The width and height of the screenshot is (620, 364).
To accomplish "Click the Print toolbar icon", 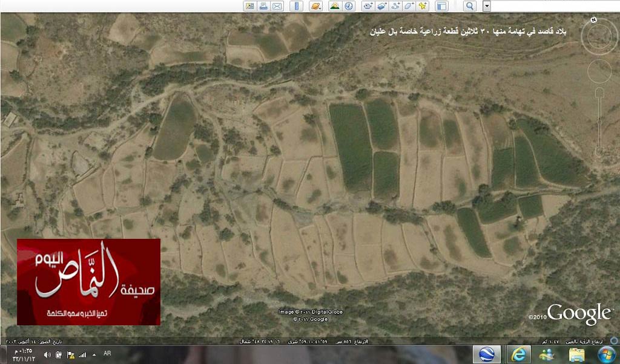I will pyautogui.click(x=263, y=6).
